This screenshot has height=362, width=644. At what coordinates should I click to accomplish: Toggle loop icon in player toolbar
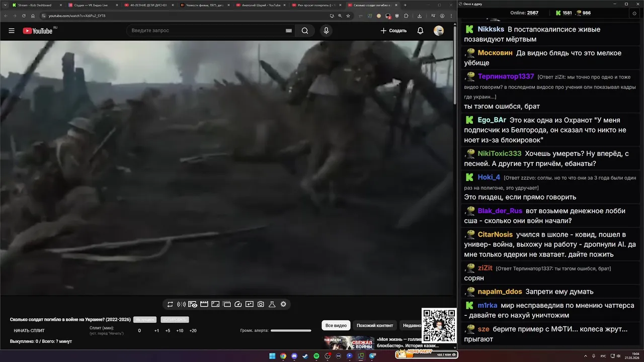170,304
